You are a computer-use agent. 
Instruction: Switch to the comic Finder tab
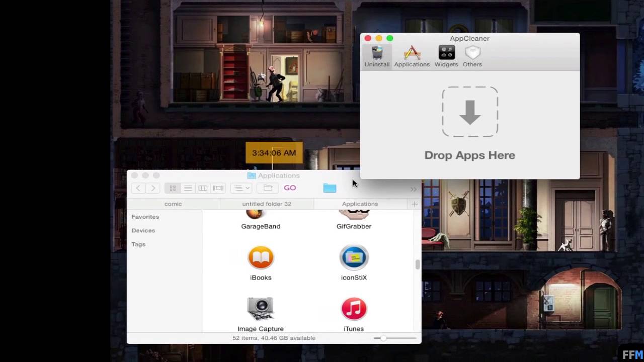(x=173, y=204)
